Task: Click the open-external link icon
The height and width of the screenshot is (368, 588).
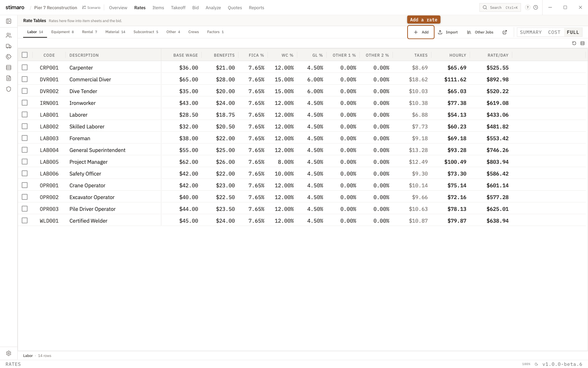Action: [x=505, y=32]
